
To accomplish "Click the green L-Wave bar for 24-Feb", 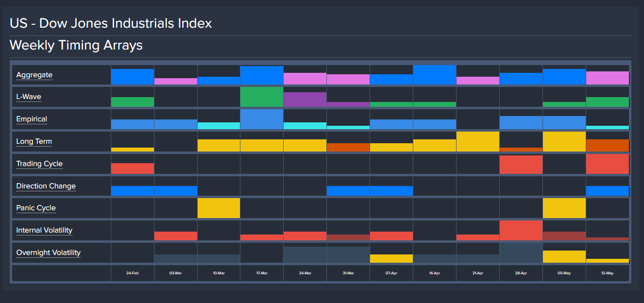I will [133, 102].
